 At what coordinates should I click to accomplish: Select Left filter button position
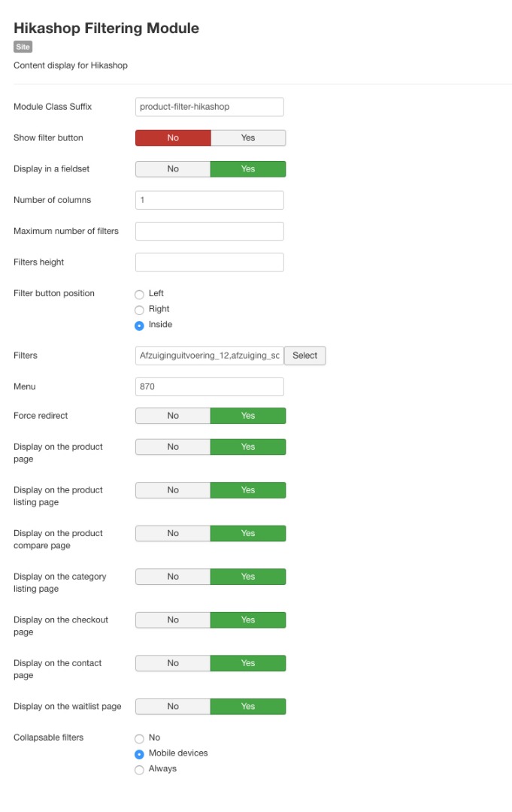coord(139,295)
